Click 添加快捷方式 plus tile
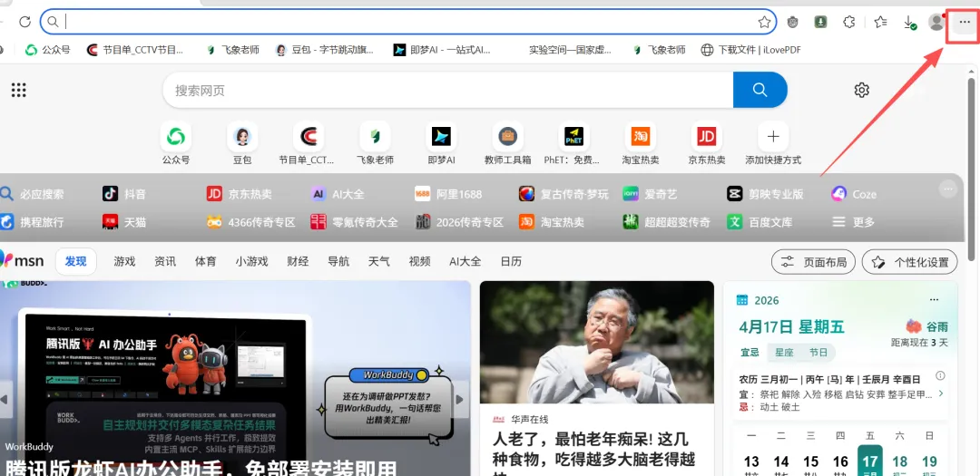The height and width of the screenshot is (476, 980). point(773,143)
